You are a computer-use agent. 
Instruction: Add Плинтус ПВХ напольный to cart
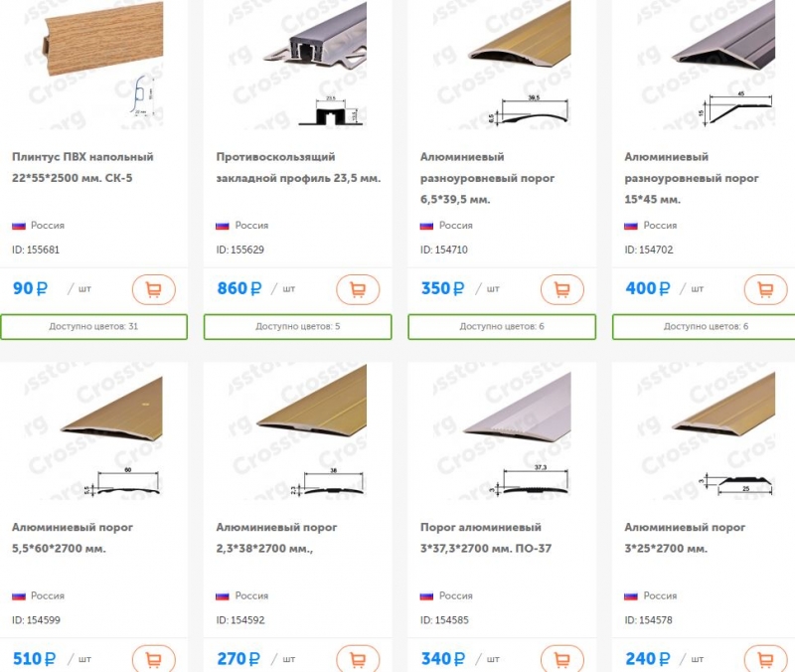click(x=154, y=289)
